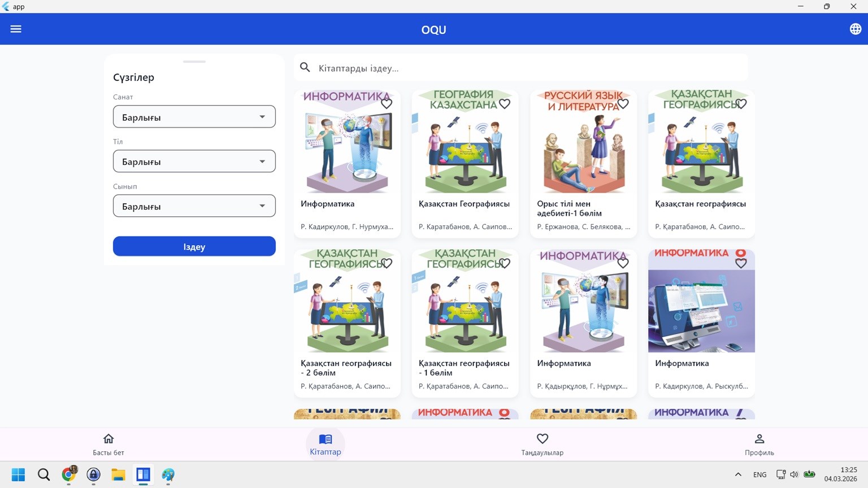868x488 pixels.
Task: Open Русский язык и литература book cover
Action: (x=583, y=141)
